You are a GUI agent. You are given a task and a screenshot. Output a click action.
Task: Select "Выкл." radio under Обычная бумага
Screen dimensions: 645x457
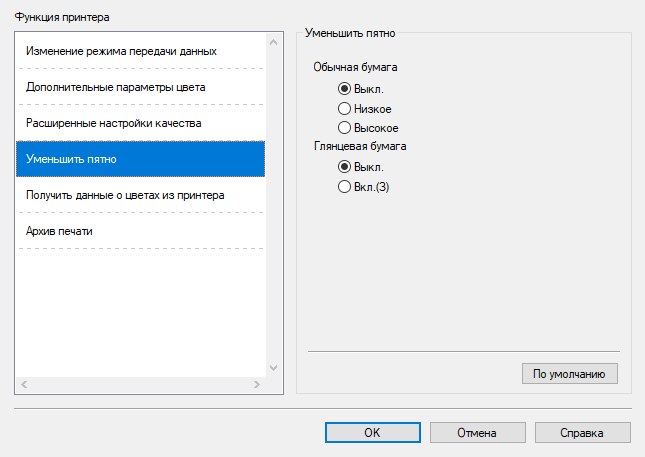[x=345, y=89]
